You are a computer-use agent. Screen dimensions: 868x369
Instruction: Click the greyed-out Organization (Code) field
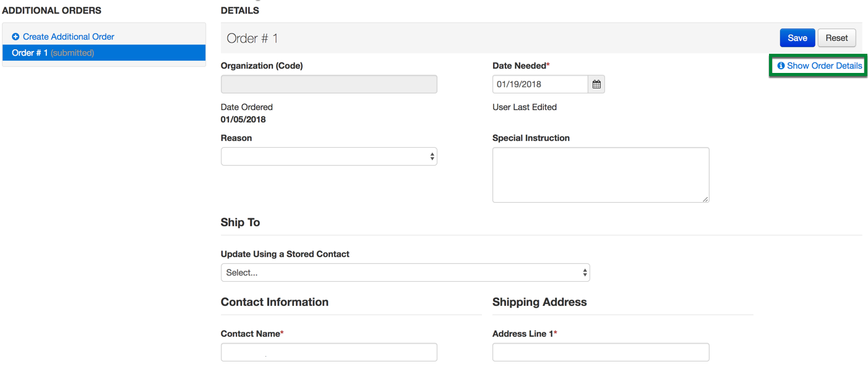(329, 84)
